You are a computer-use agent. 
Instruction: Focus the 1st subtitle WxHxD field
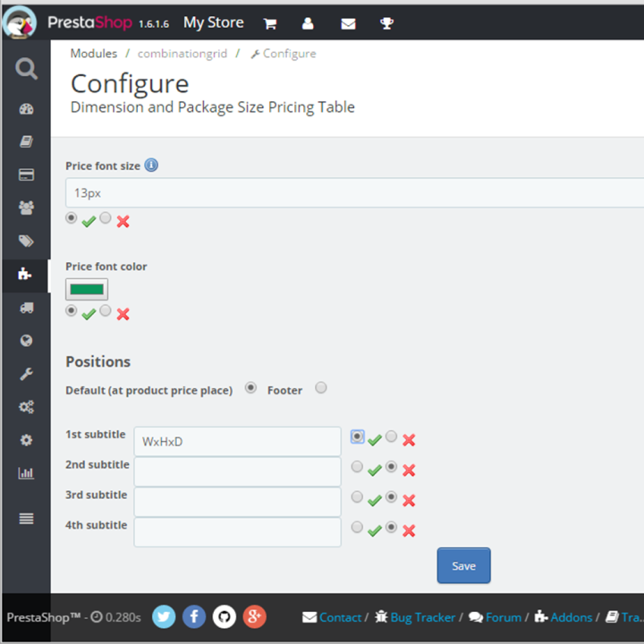coord(237,442)
